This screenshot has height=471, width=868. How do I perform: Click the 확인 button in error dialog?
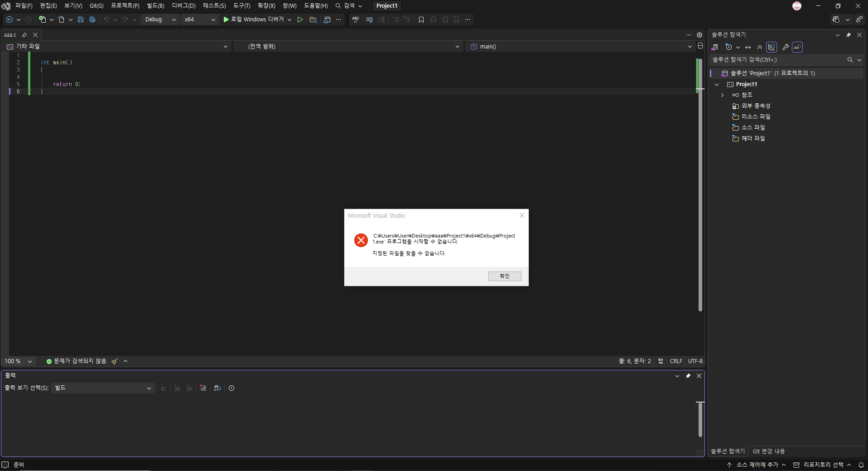504,276
